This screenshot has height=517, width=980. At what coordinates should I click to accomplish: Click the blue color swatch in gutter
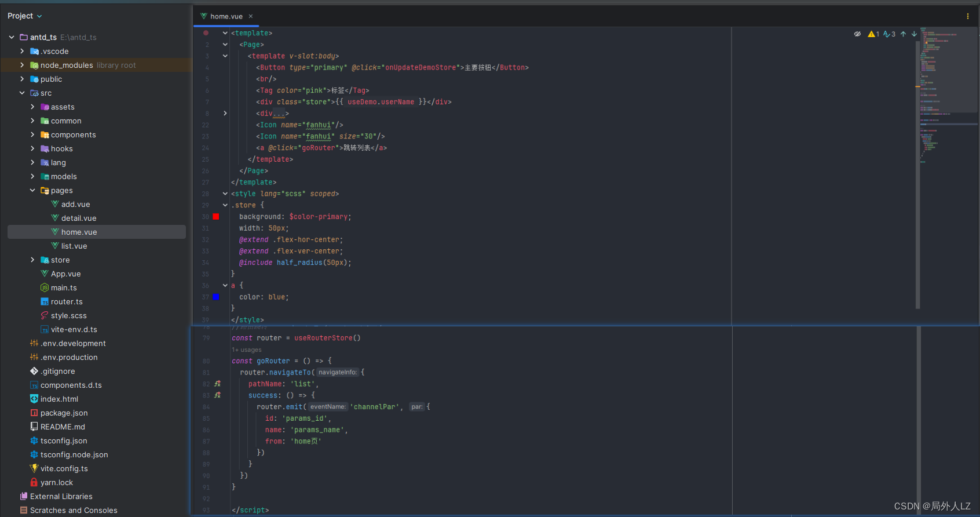[x=216, y=297]
